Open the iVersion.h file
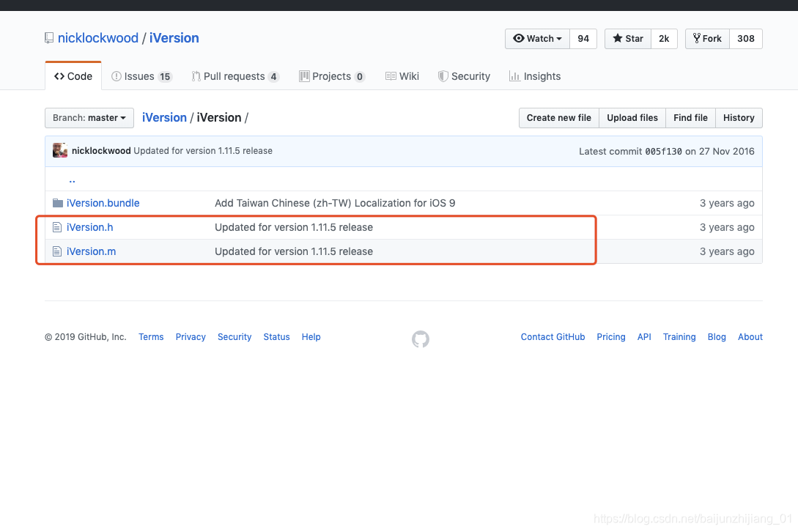Image resolution: width=798 pixels, height=532 pixels. pyautogui.click(x=90, y=228)
